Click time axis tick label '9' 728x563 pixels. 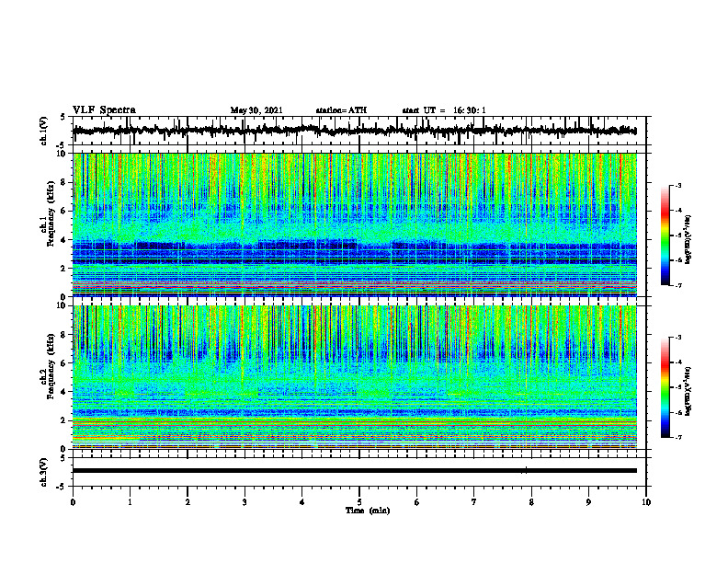click(588, 502)
